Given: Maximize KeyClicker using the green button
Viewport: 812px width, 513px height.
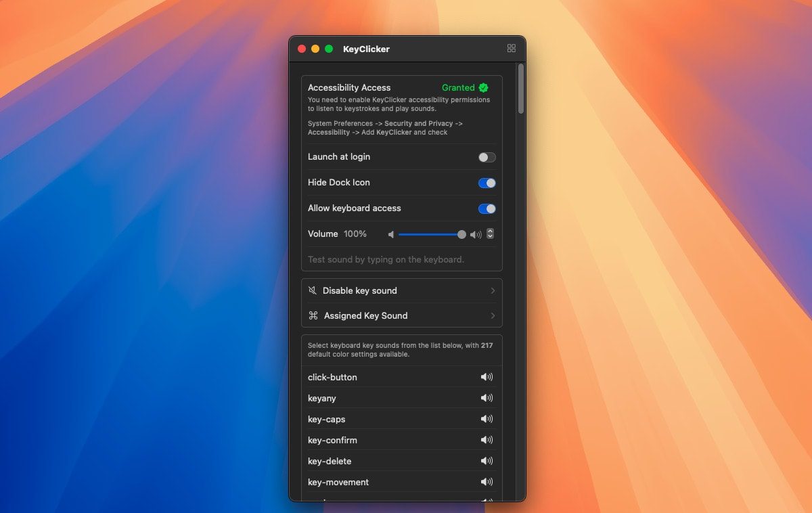Looking at the screenshot, I should pos(329,49).
